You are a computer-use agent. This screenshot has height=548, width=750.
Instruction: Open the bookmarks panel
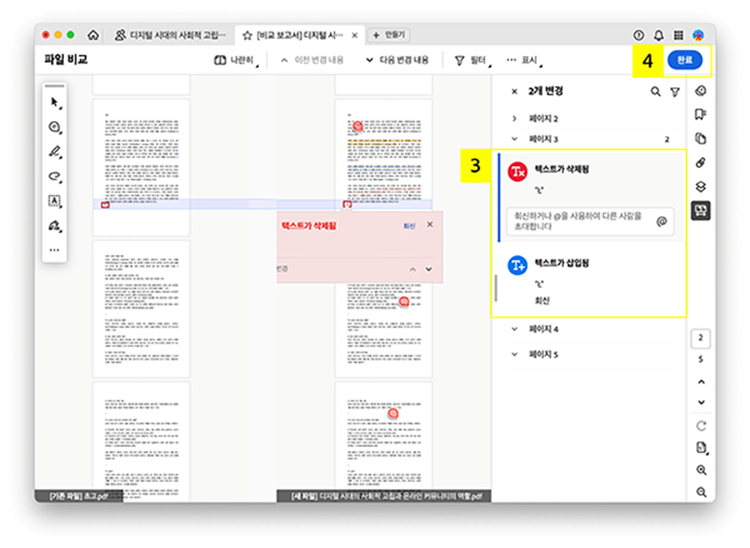(x=701, y=114)
